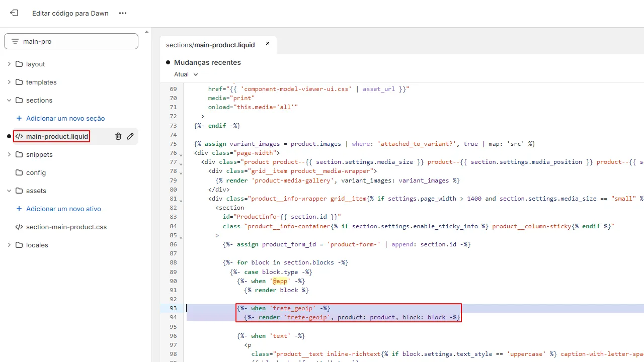This screenshot has width=644, height=362.
Task: Click the assign product_form_id line
Action: [347, 244]
